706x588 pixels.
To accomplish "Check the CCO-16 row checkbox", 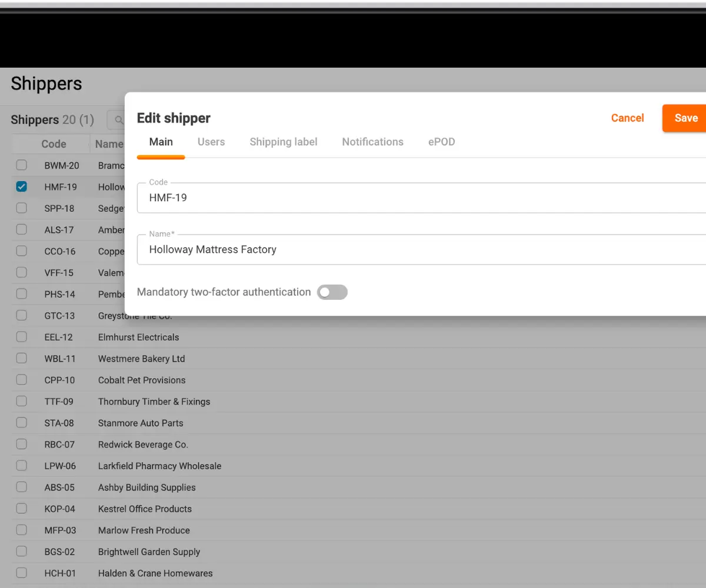I will tap(22, 251).
